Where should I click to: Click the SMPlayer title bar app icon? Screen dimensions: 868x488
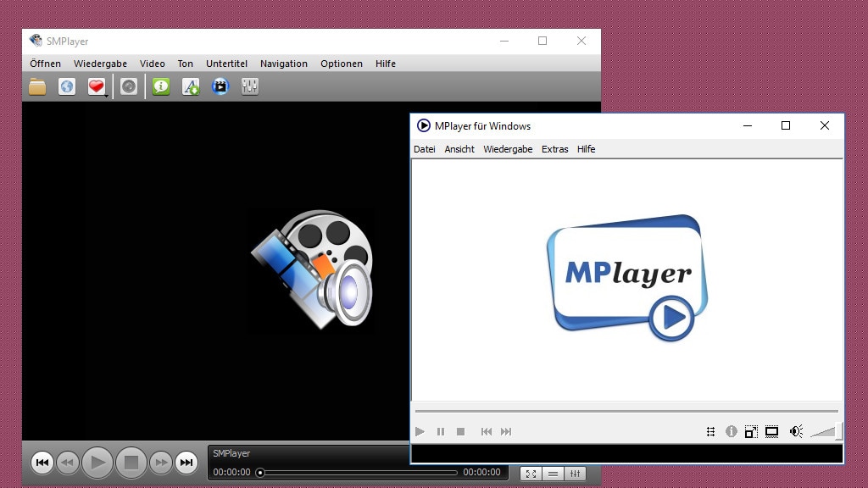(36, 41)
